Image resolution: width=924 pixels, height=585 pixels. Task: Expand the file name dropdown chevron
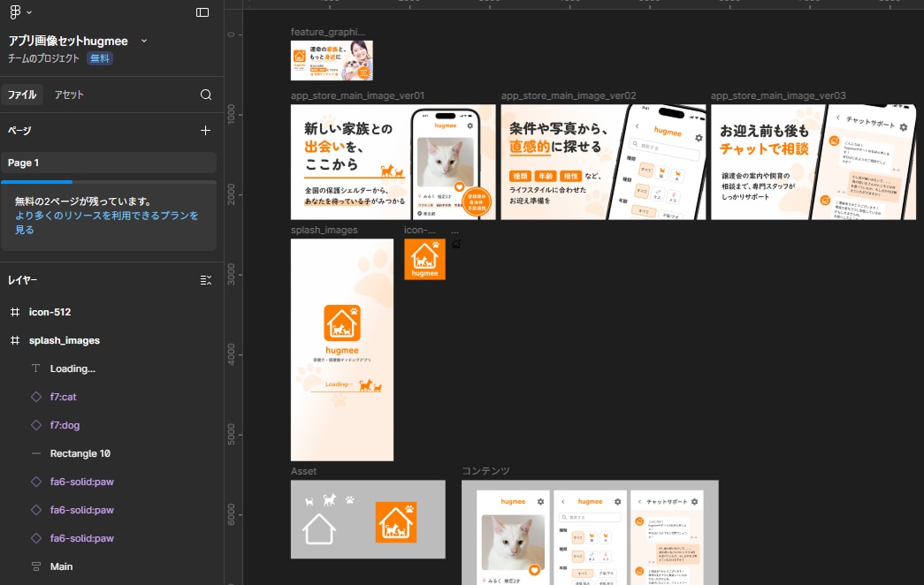point(144,42)
